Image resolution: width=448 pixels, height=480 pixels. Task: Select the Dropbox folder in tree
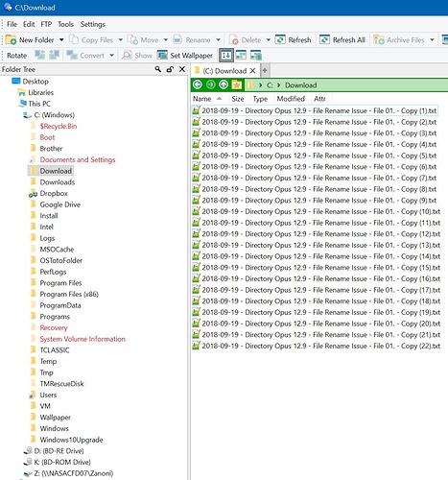point(54,193)
